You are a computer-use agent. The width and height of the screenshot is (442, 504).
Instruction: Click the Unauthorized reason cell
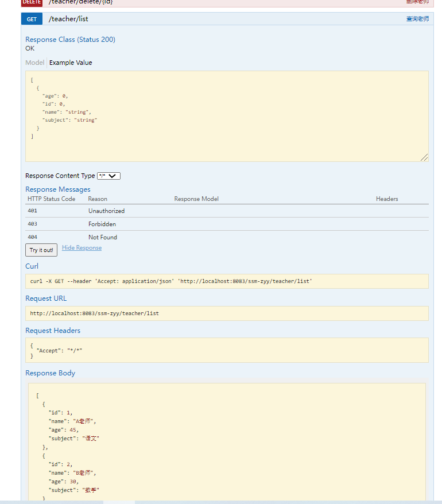[x=106, y=211]
